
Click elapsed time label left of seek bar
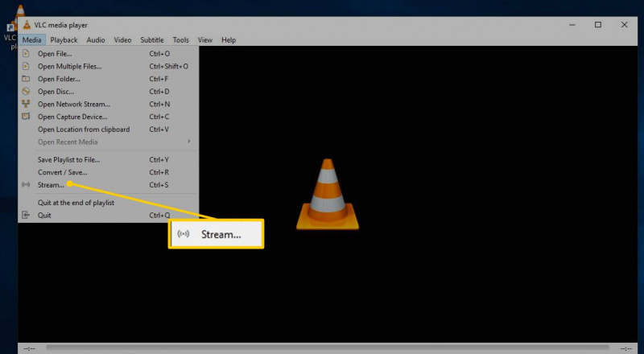click(x=29, y=348)
